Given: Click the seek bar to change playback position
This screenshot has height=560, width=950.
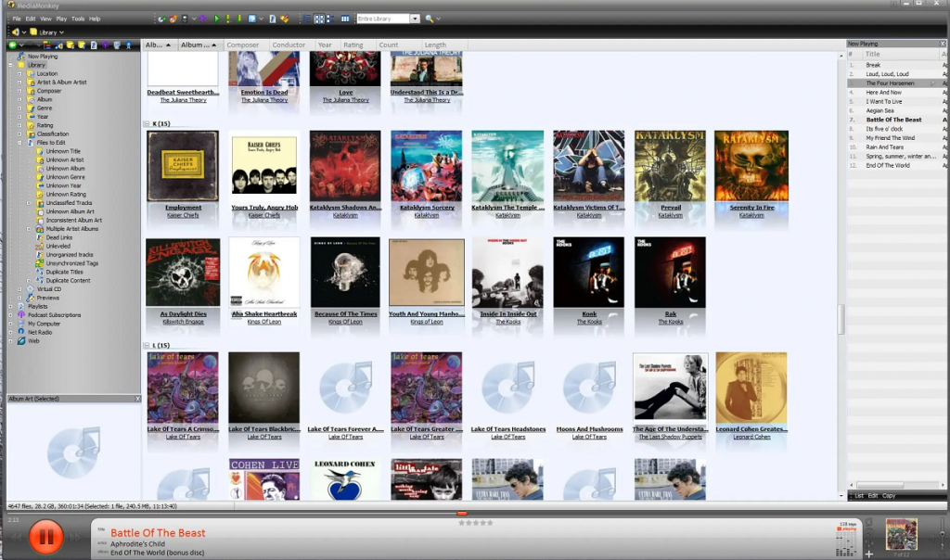Looking at the screenshot, I should pos(464,513).
